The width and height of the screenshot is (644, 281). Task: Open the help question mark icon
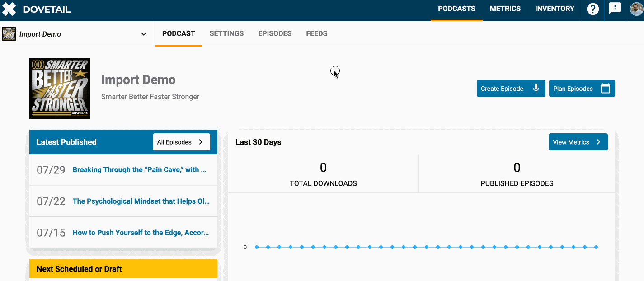(593, 9)
